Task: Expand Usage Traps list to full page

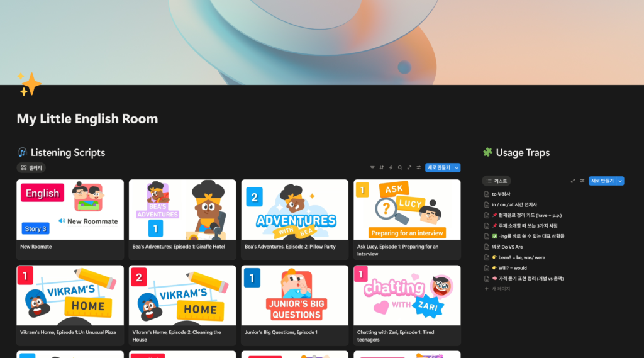Action: point(573,181)
